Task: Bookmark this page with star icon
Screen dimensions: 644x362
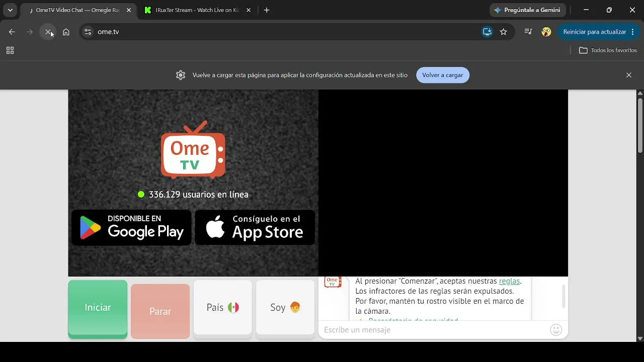Action: point(504,32)
